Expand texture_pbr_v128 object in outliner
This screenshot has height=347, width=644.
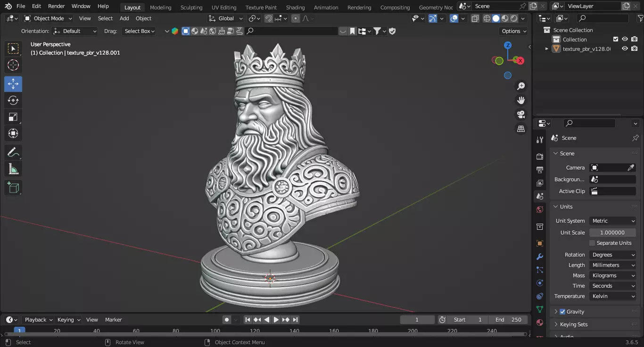[x=547, y=48]
